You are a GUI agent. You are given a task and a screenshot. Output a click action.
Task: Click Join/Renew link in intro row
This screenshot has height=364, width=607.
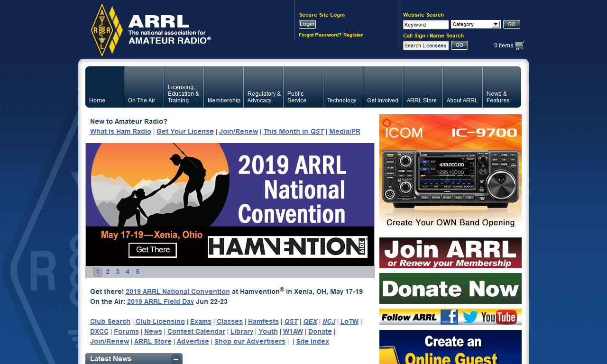click(x=239, y=131)
